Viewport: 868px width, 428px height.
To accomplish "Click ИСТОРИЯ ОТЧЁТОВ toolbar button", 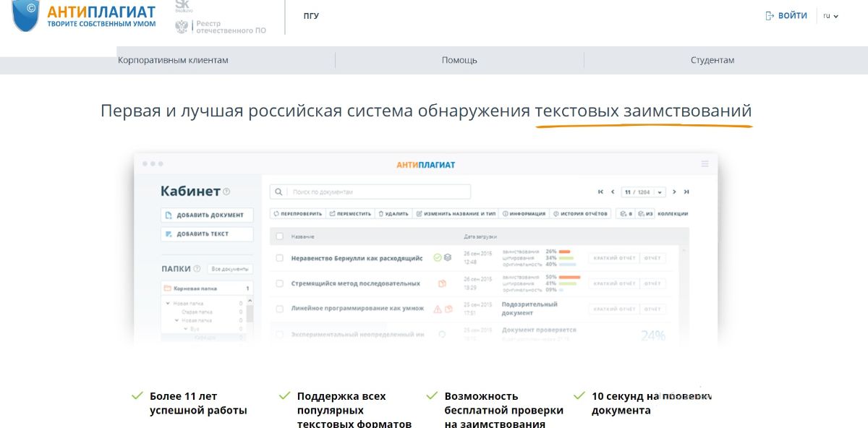I will (581, 213).
